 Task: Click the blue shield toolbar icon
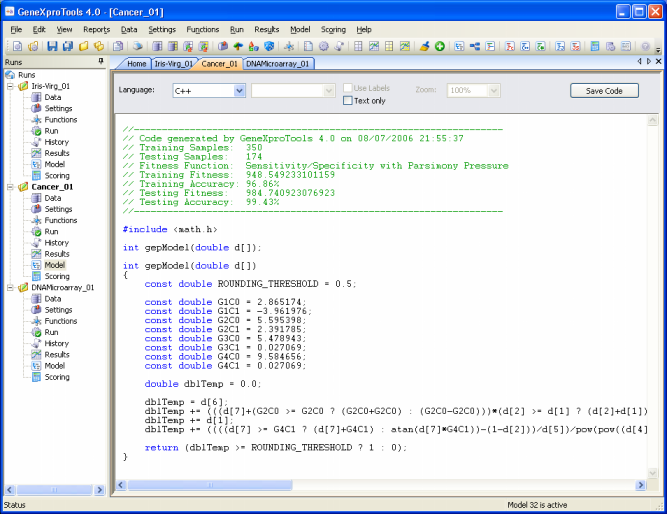click(269, 46)
